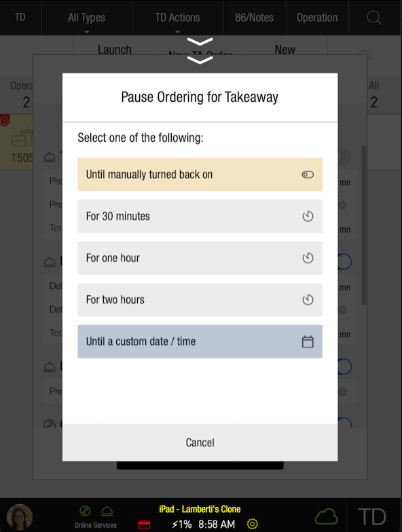Tap the TD logo in bottom corner
402x532 pixels.
372,517
